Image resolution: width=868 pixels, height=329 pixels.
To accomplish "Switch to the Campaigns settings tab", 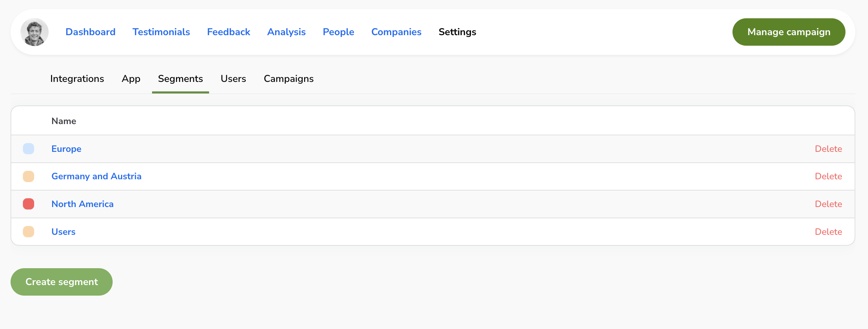I will pyautogui.click(x=289, y=79).
